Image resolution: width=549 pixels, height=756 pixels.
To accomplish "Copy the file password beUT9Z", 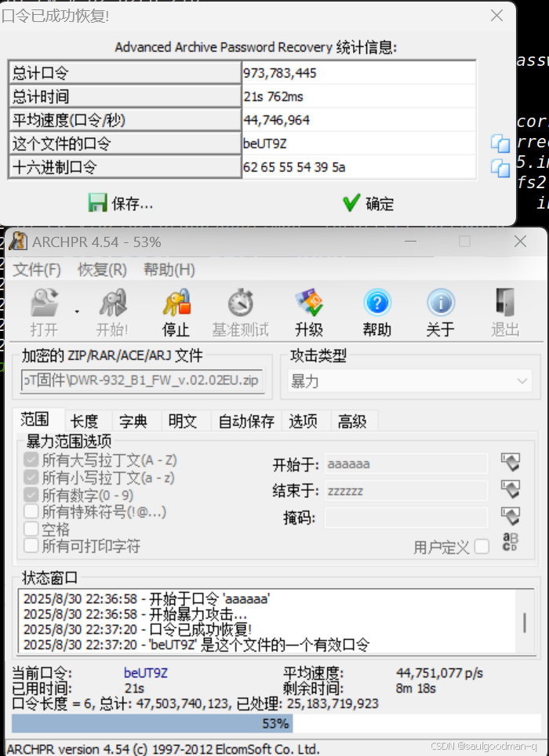I will point(500,144).
